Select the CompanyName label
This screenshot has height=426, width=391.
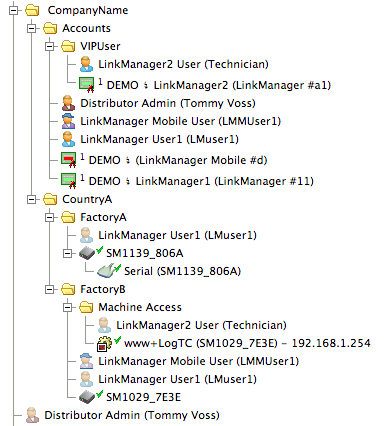click(x=88, y=10)
